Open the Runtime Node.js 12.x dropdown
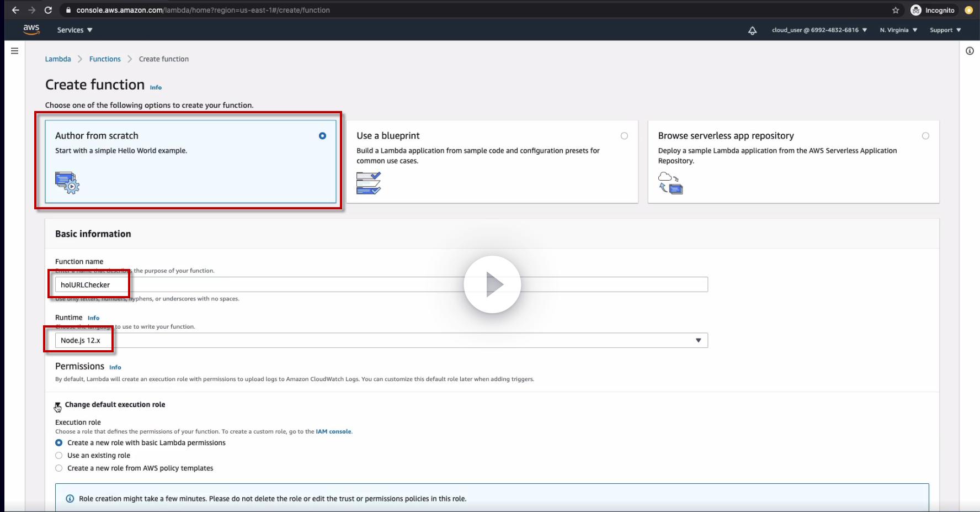The height and width of the screenshot is (512, 980). click(381, 340)
